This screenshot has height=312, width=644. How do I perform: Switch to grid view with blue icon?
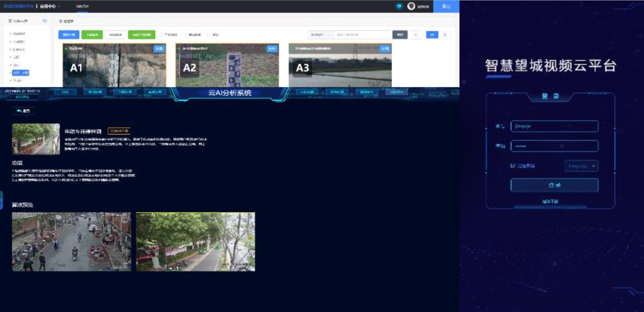[x=432, y=35]
